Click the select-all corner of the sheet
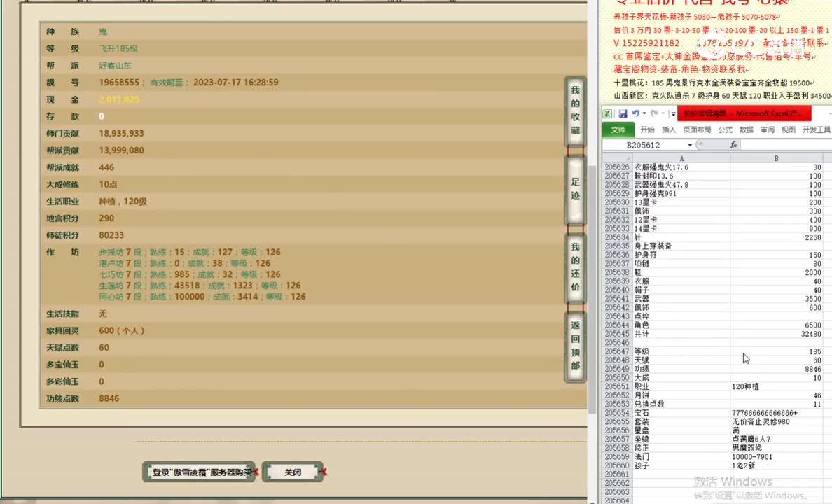The height and width of the screenshot is (504, 832). [x=617, y=158]
